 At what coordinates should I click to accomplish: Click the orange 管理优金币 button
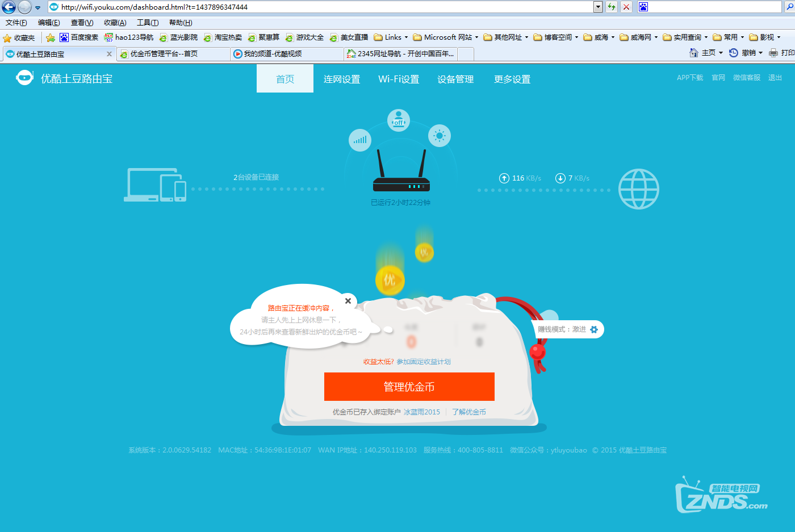point(409,387)
